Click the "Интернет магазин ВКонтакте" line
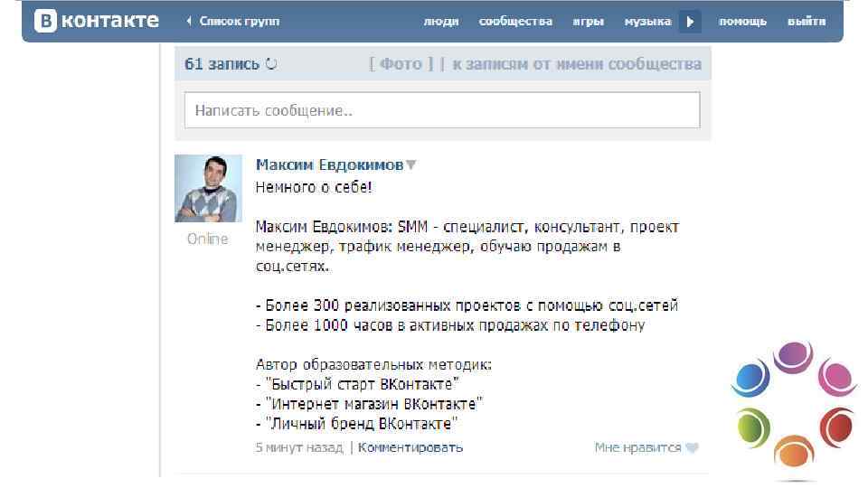This screenshot has width=868, height=488. (369, 404)
